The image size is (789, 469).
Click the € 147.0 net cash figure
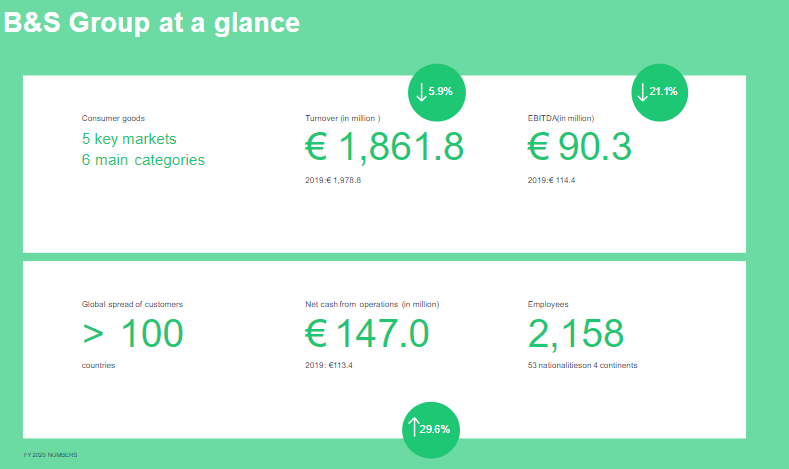(367, 333)
